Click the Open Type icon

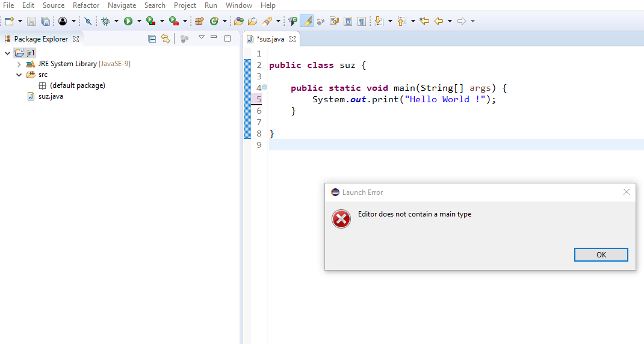[x=239, y=21]
